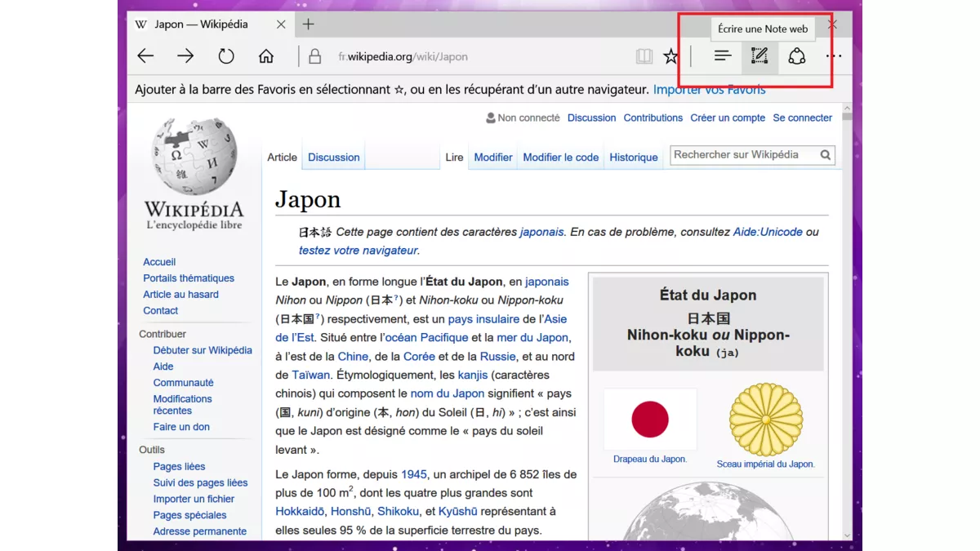Open the home page icon
The width and height of the screenshot is (980, 551).
(266, 56)
